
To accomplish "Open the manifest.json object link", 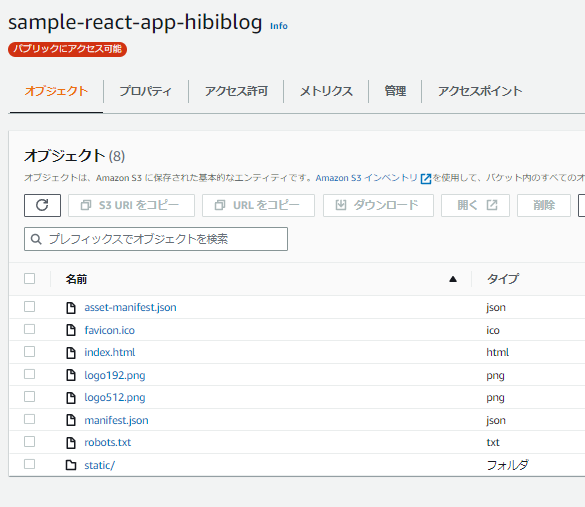I will point(116,420).
